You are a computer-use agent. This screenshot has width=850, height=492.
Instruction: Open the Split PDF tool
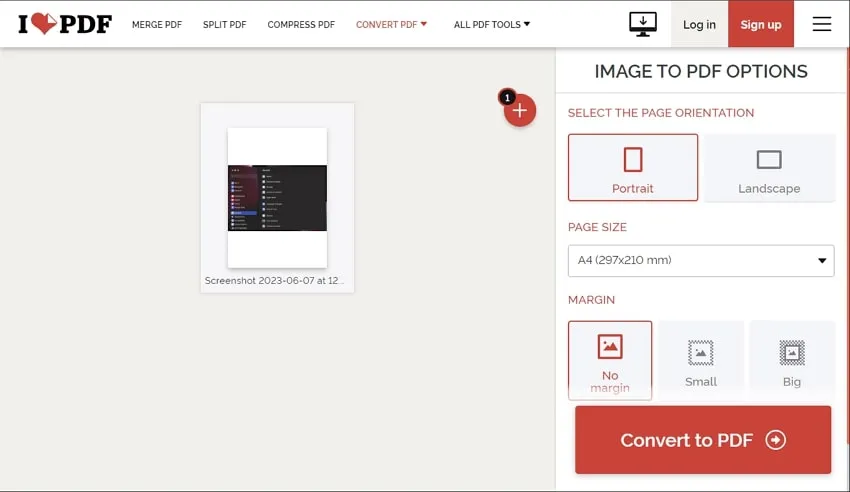(x=224, y=24)
